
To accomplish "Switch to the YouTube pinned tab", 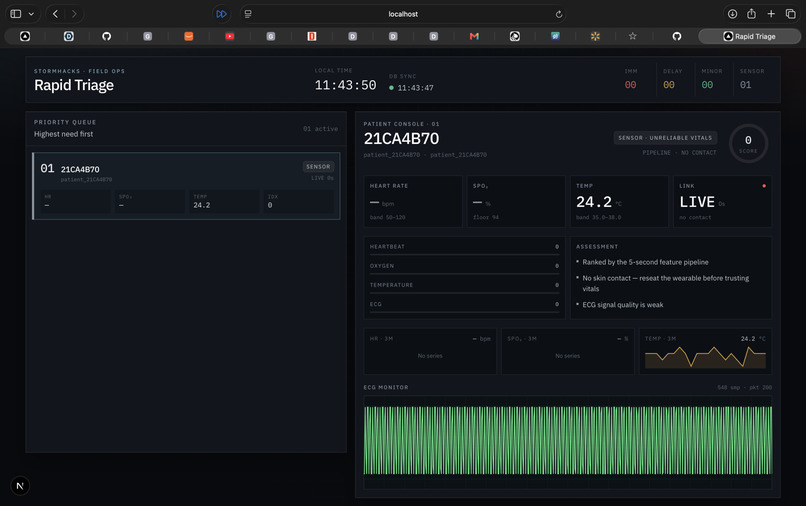I will [230, 36].
